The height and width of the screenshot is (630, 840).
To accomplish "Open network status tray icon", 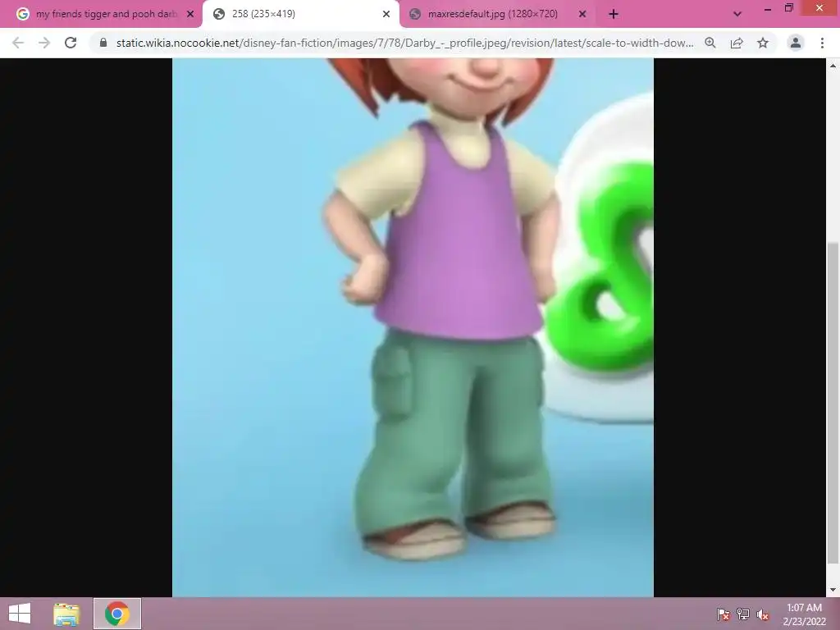I will pyautogui.click(x=743, y=614).
